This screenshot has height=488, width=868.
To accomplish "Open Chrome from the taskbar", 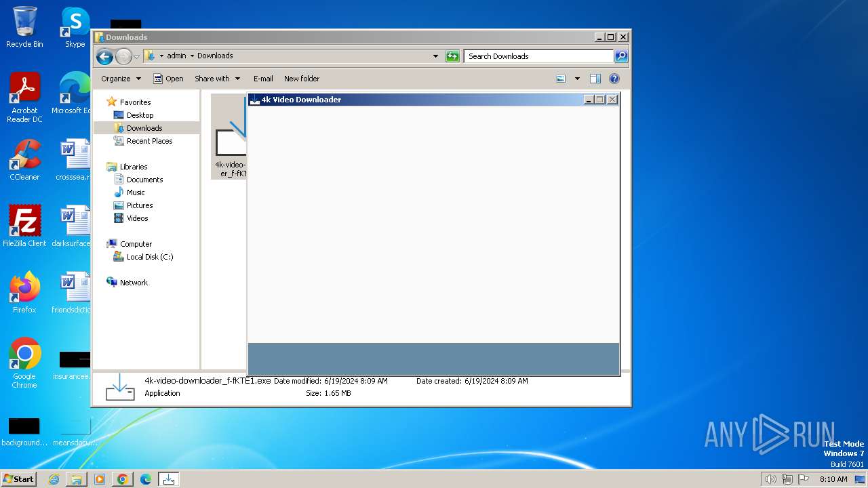I will point(123,479).
